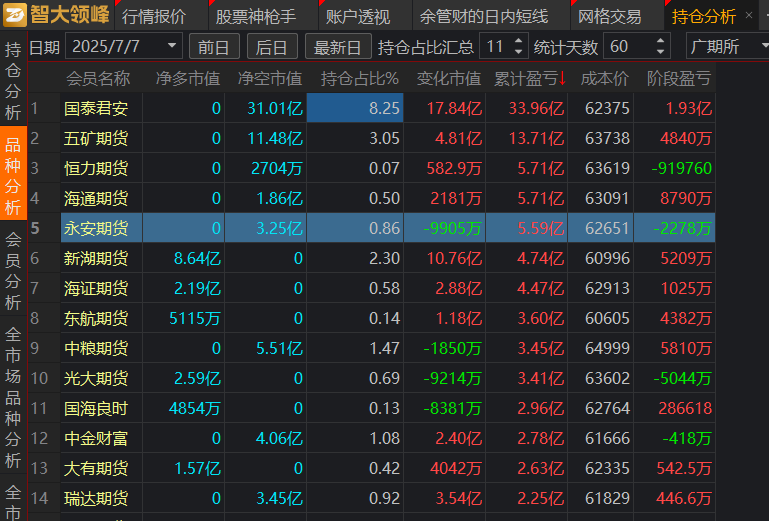Click the 后日 button
Viewport: 769px width, 521px height.
click(x=272, y=47)
